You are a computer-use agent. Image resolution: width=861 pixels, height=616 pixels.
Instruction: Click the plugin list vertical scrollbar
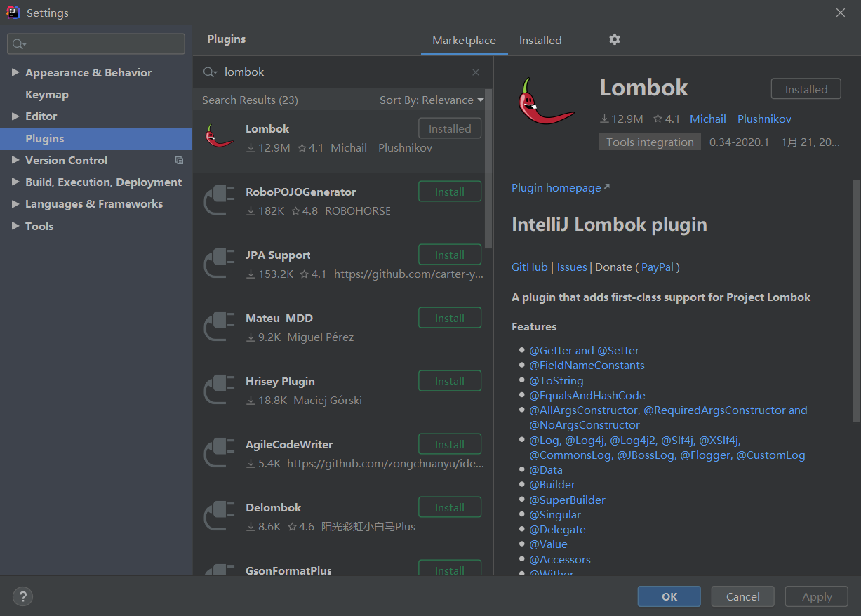click(489, 168)
